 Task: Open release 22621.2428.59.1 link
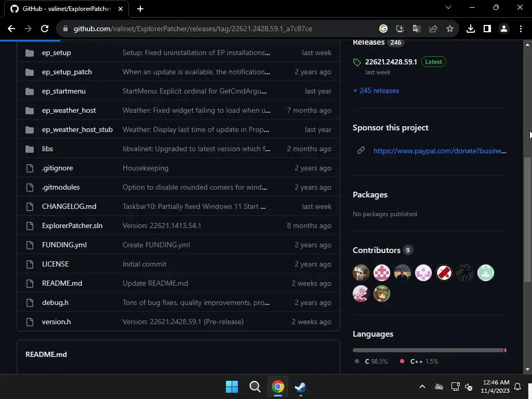tap(391, 62)
